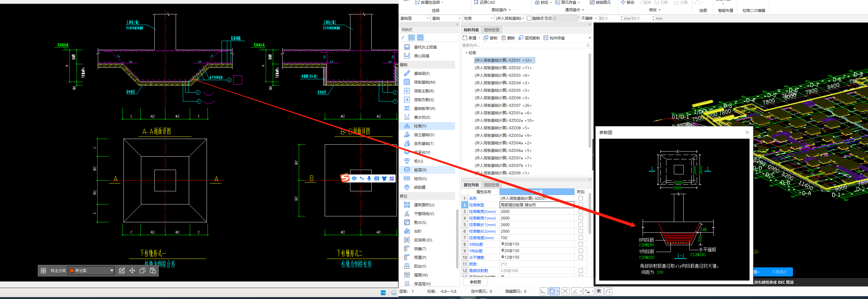Toggle the 旋转点 checkbox
This screenshot has height=299, width=868.
(x=529, y=18)
